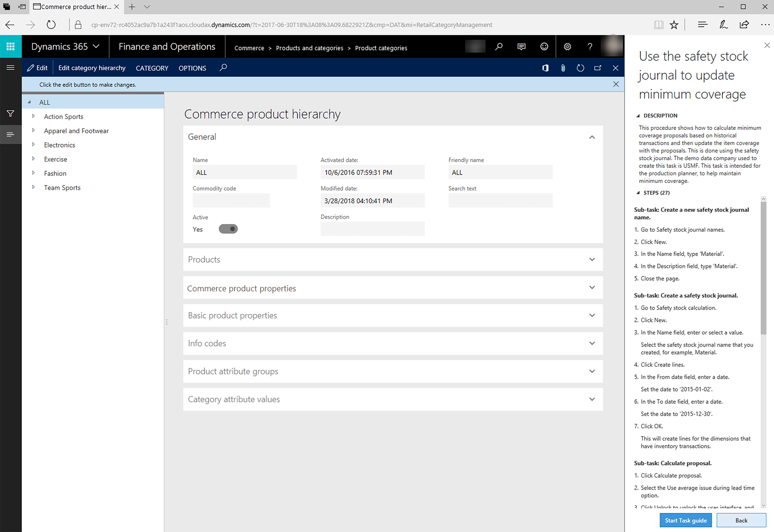Viewport: 774px width, 532px height.
Task: Click the Office integration icon in action pane
Action: 545,68
